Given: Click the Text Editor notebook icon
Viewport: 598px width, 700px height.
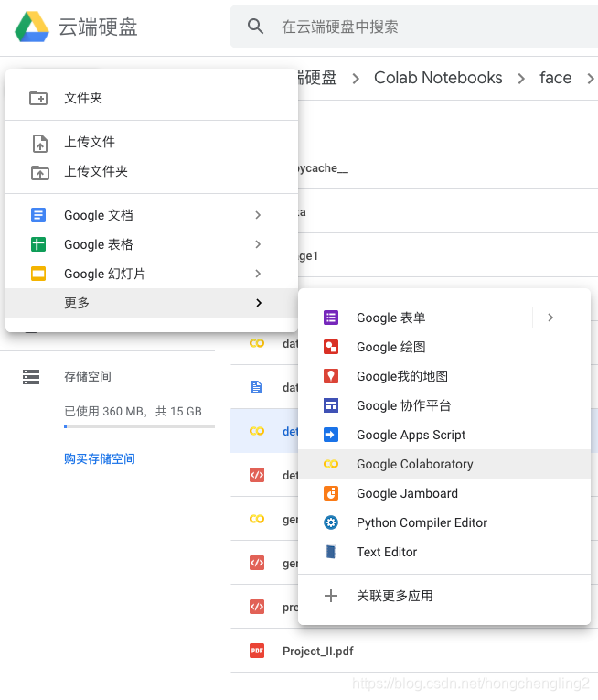Looking at the screenshot, I should [331, 552].
